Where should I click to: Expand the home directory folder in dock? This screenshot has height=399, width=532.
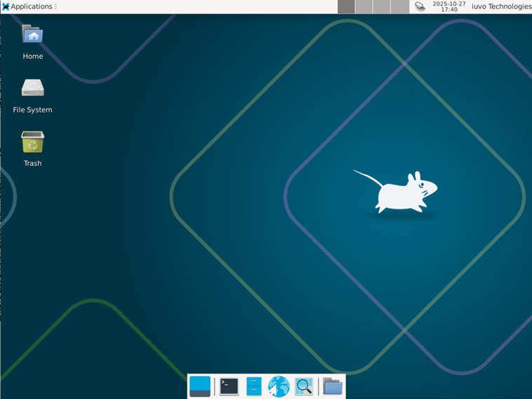[x=333, y=386]
